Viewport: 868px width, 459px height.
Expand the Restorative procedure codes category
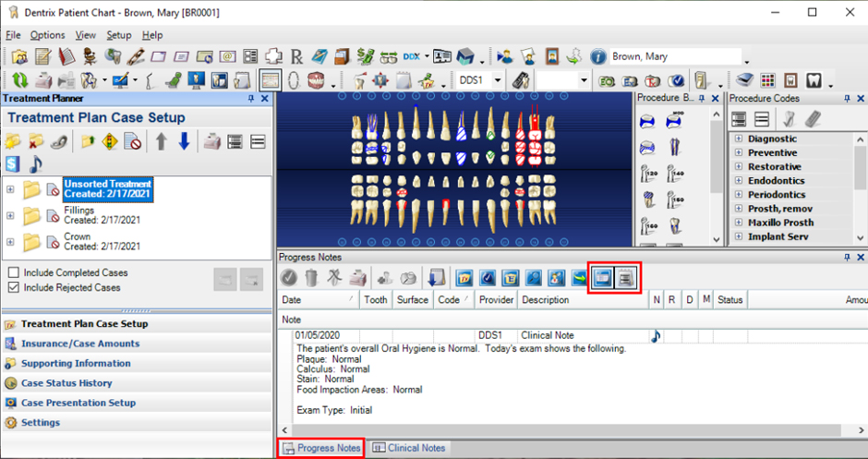[739, 166]
